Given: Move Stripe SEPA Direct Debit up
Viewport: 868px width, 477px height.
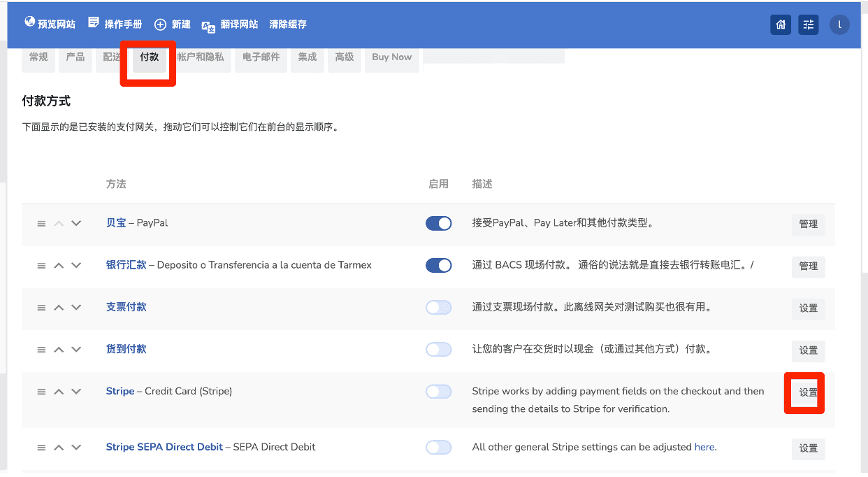Looking at the screenshot, I should point(59,448).
